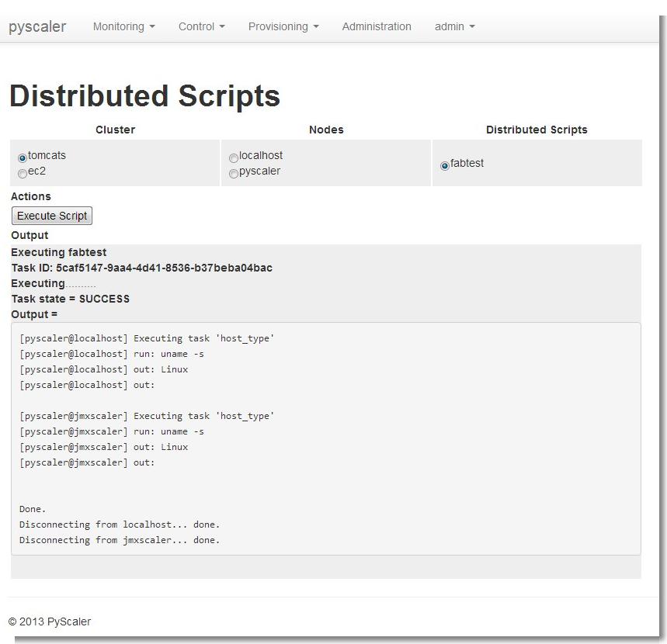Select the fabtest script radio button
This screenshot has width=667, height=644.
pyautogui.click(x=444, y=166)
